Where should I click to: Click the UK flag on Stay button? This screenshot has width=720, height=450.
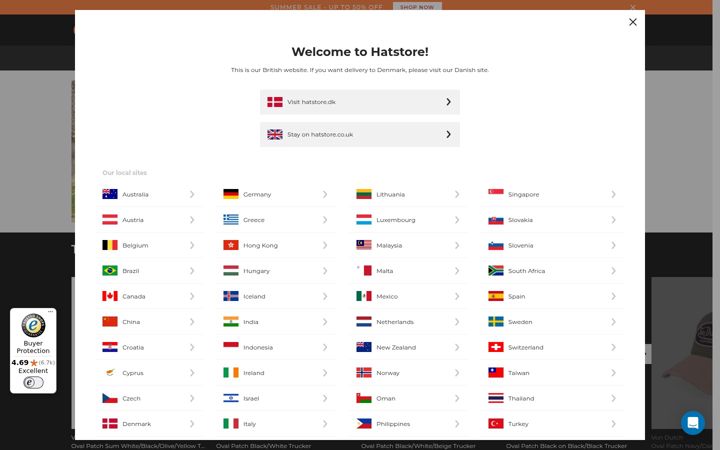[275, 135]
